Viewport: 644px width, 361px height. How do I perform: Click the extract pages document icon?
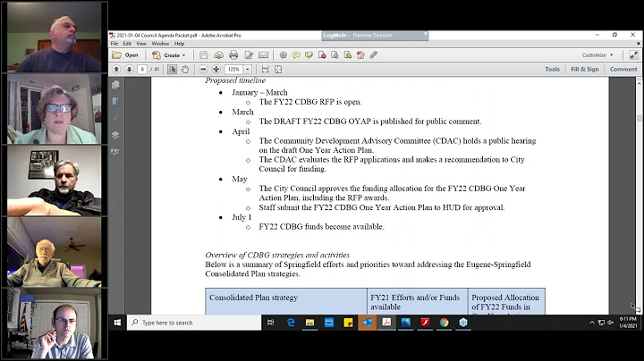[335, 55]
